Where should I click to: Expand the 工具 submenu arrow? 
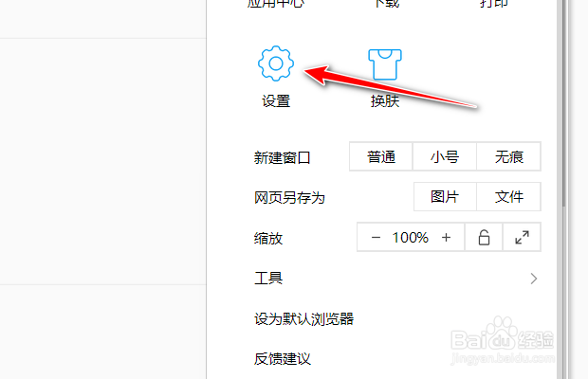point(534,279)
